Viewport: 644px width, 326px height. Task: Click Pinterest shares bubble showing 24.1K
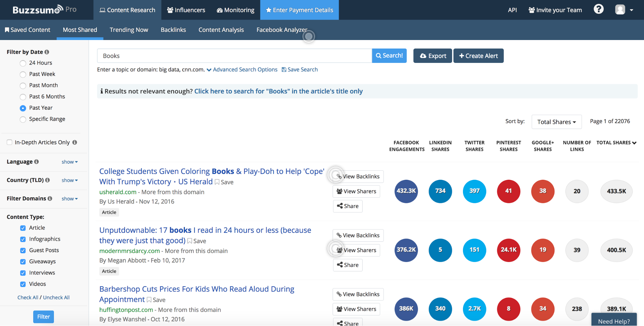(508, 250)
